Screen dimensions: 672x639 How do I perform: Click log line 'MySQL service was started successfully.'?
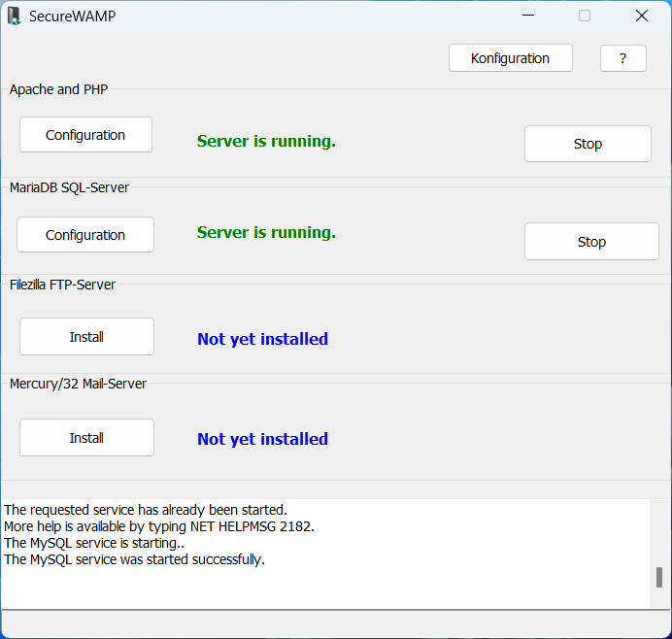(x=135, y=559)
